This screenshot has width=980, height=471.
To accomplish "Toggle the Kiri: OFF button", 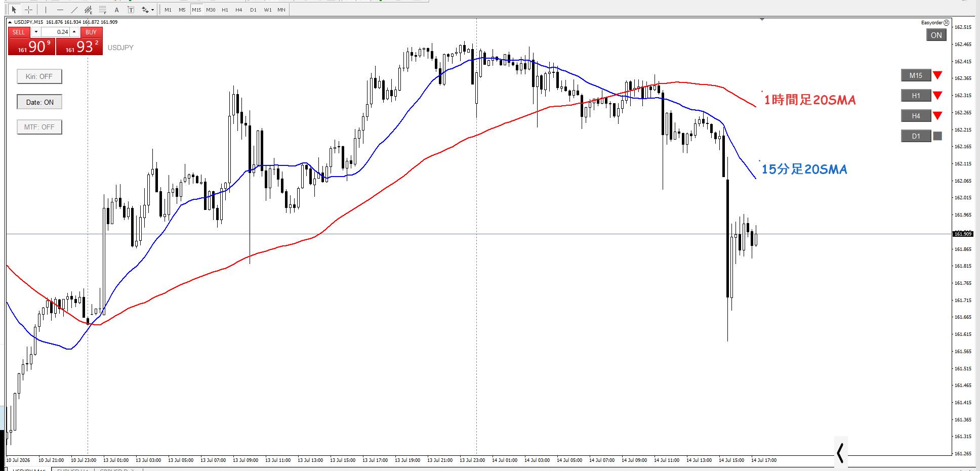I will click(x=39, y=76).
